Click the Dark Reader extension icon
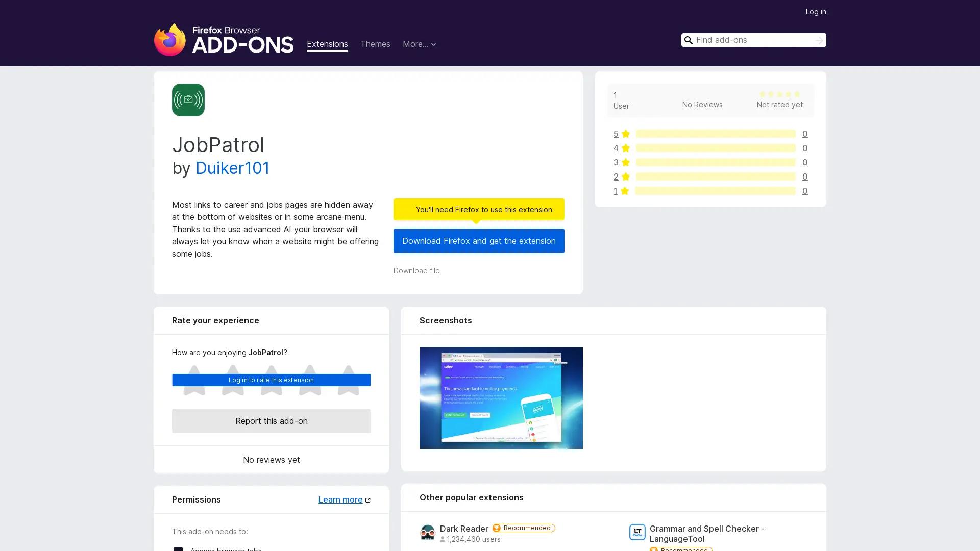 tap(428, 532)
